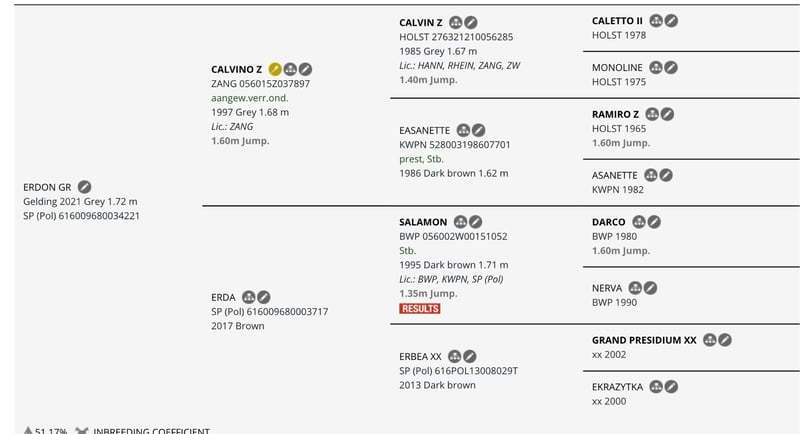
Task: Open the pedigree icon beside Caletto II
Action: [x=656, y=20]
